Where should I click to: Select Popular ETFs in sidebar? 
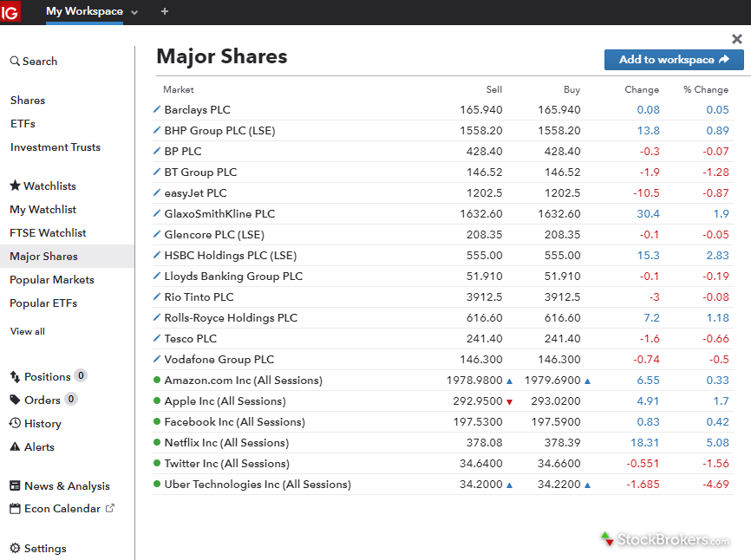point(43,303)
